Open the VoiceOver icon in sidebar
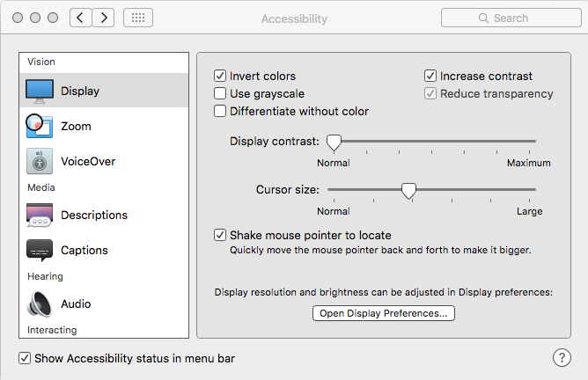The height and width of the screenshot is (380, 588). tap(40, 162)
